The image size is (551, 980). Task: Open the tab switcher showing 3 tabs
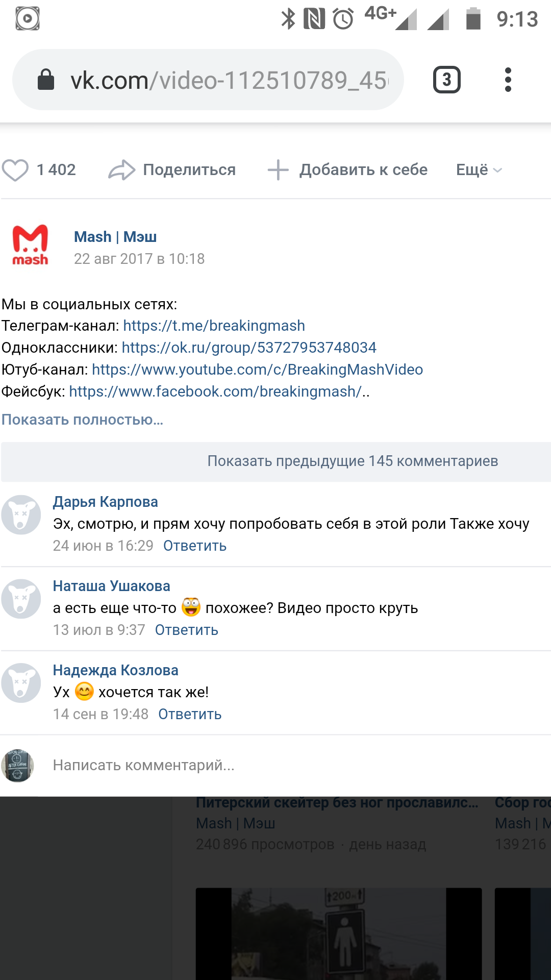point(446,80)
